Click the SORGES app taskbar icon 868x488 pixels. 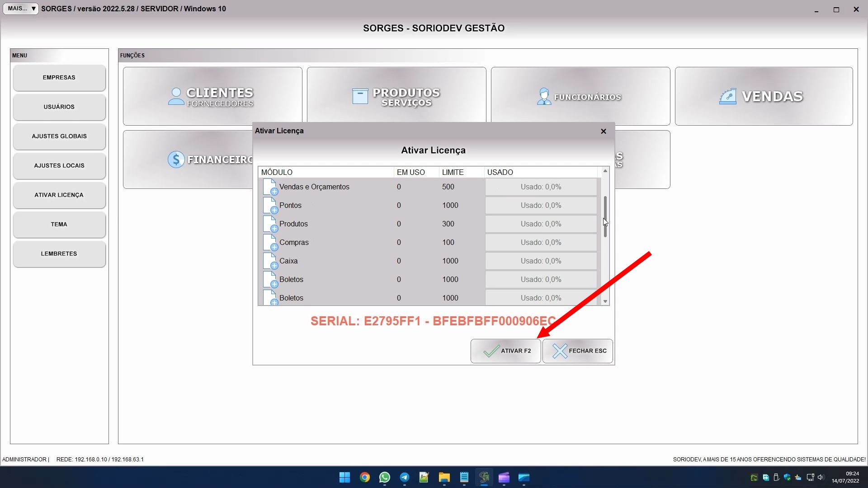[484, 477]
